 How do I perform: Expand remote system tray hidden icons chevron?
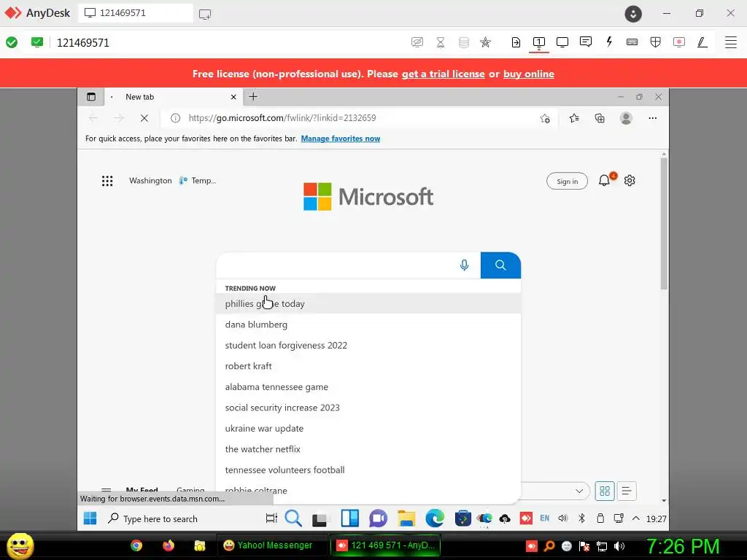coord(635,518)
